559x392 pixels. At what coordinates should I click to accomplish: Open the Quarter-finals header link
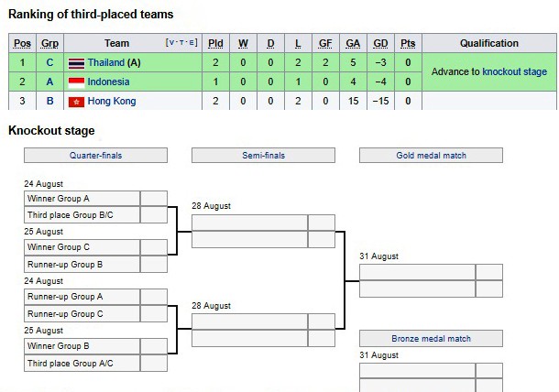click(95, 156)
